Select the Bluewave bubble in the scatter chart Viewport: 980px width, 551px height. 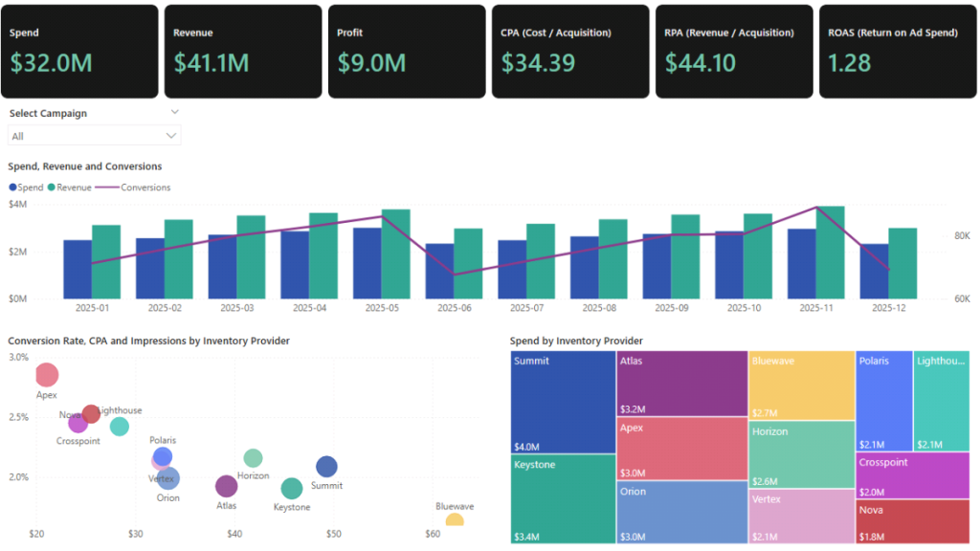(455, 521)
